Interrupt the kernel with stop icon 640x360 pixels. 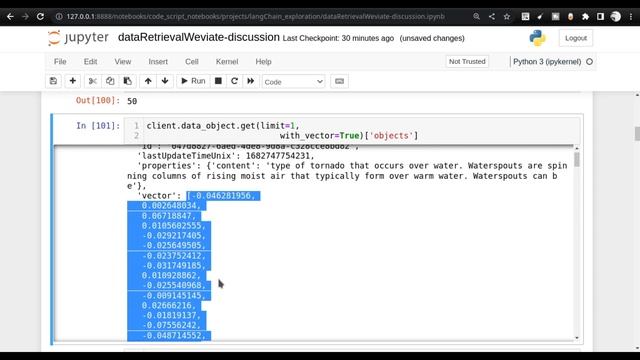click(x=218, y=81)
